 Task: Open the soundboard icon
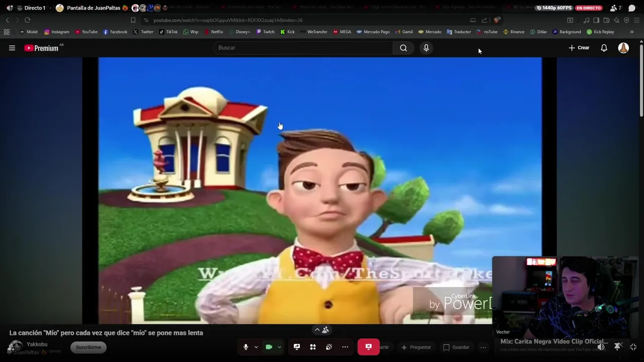pyautogui.click(x=329, y=347)
